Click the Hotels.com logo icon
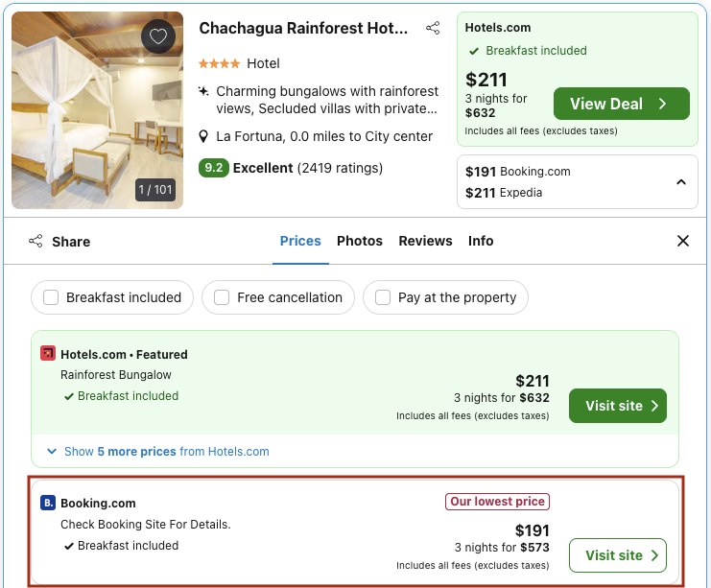Image resolution: width=711 pixels, height=588 pixels. click(48, 354)
